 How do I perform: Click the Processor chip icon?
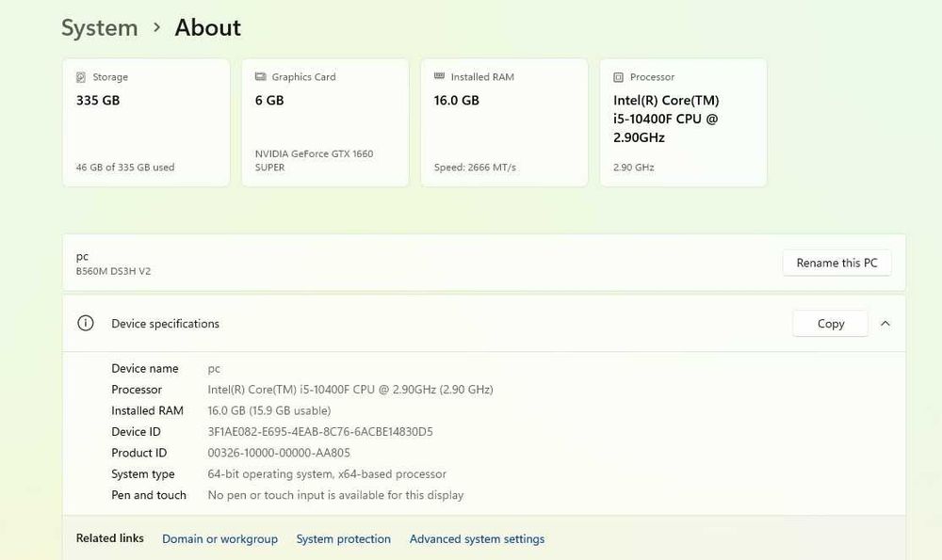pyautogui.click(x=618, y=77)
